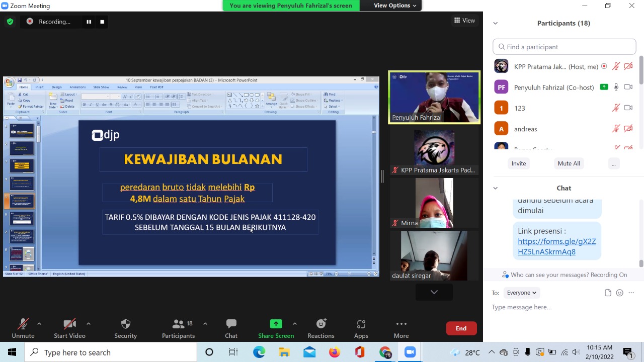Pause the meeting recording
Viewport: 644px width, 362px height.
click(89, 22)
